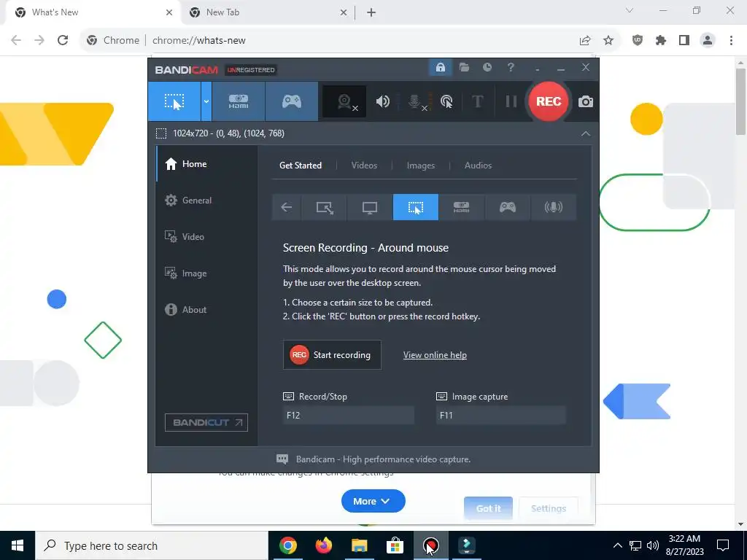Open Home section in sidebar
The height and width of the screenshot is (560, 747).
[x=206, y=164]
